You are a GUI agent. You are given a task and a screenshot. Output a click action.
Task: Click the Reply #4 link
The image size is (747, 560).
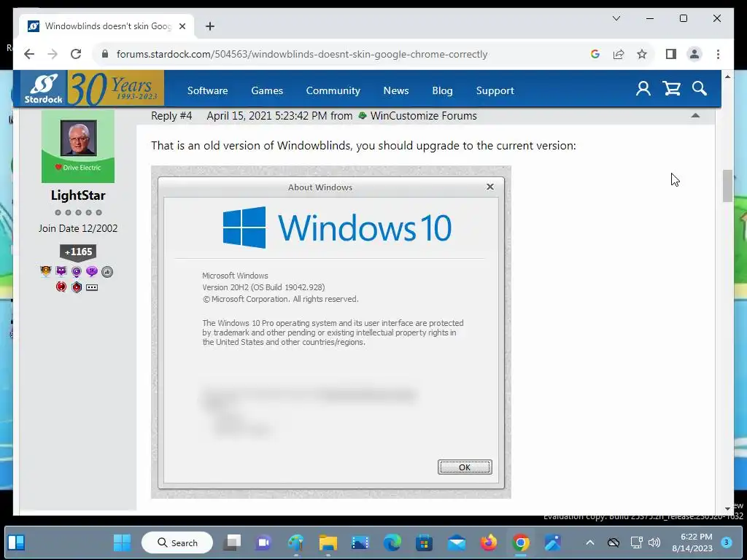pyautogui.click(x=171, y=116)
